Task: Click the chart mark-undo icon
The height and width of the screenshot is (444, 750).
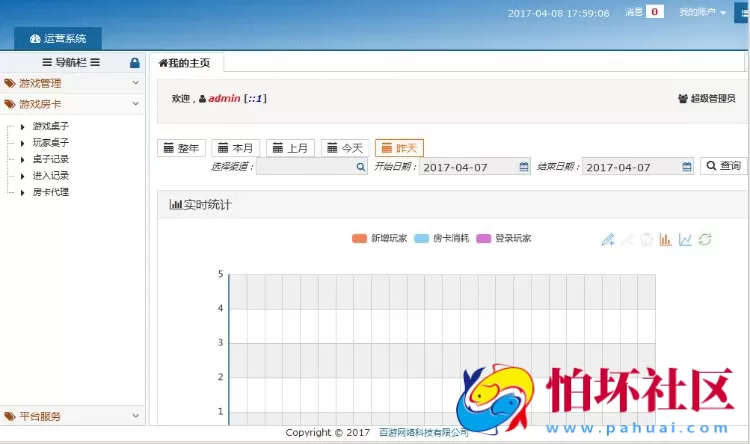Action: tap(627, 239)
